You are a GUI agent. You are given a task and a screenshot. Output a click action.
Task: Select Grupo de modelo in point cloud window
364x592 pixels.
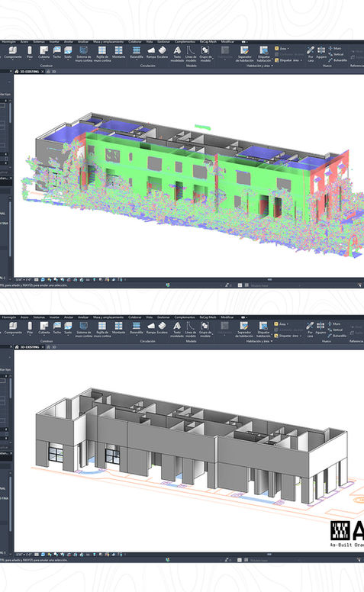tap(205, 54)
